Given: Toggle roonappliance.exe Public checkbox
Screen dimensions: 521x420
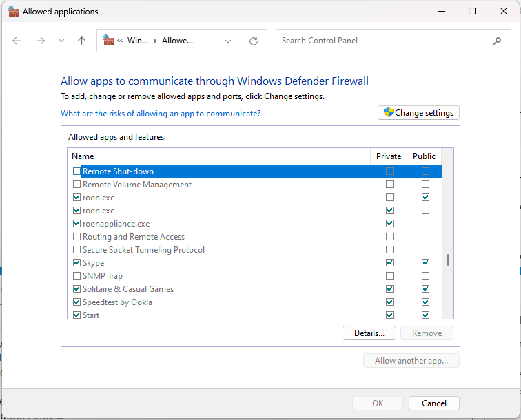Looking at the screenshot, I should (425, 224).
